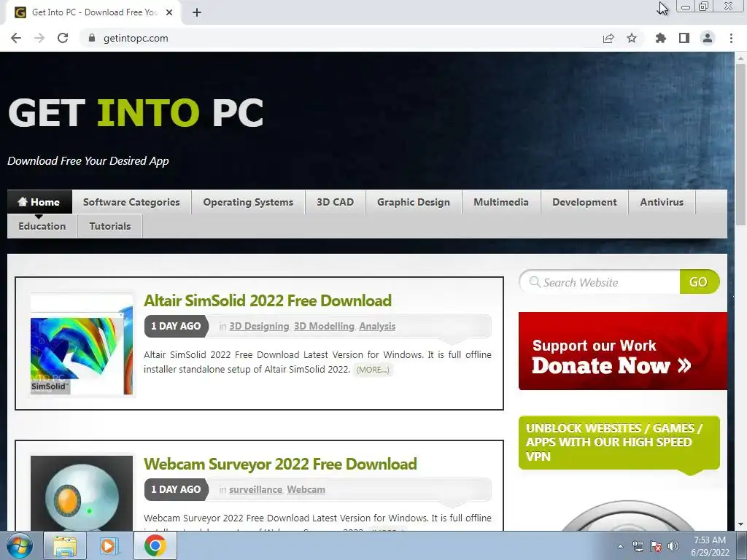The width and height of the screenshot is (747, 560).
Task: Click the Search Website input field
Action: click(x=600, y=282)
